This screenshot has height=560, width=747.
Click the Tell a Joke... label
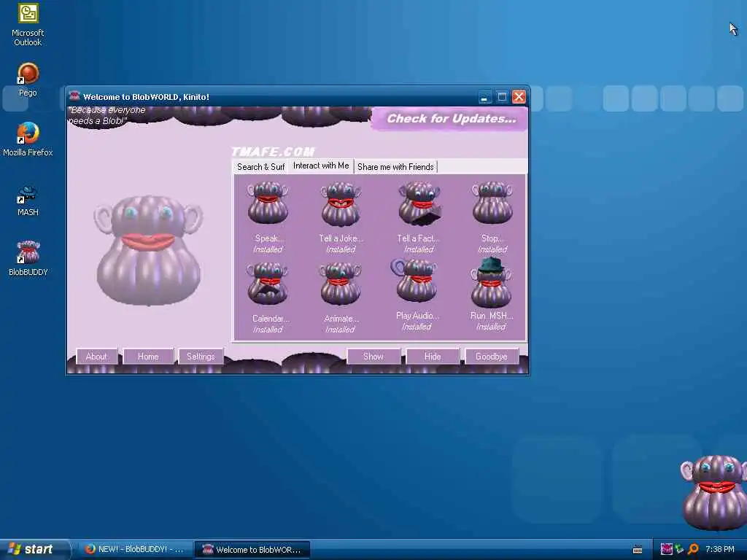341,238
